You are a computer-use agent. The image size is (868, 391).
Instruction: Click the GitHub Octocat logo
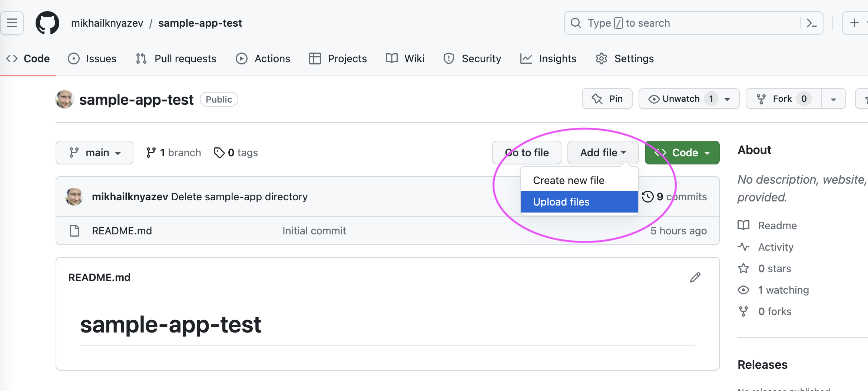tap(47, 23)
